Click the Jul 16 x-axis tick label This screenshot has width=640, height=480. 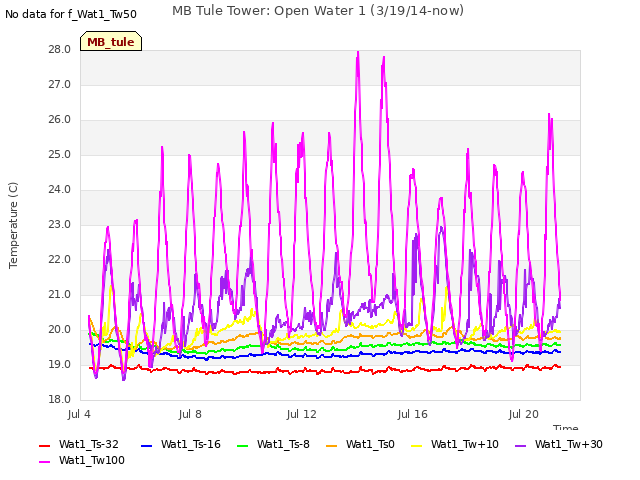[413, 414]
